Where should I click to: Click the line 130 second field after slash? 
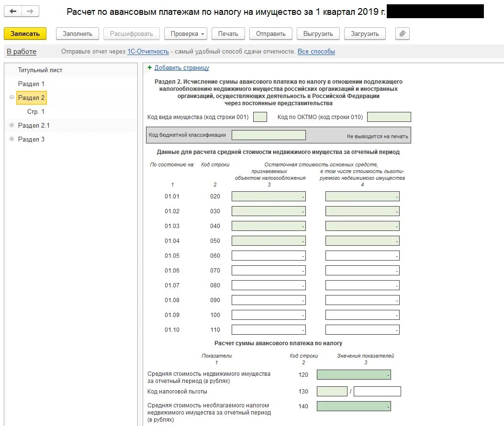pyautogui.click(x=377, y=391)
